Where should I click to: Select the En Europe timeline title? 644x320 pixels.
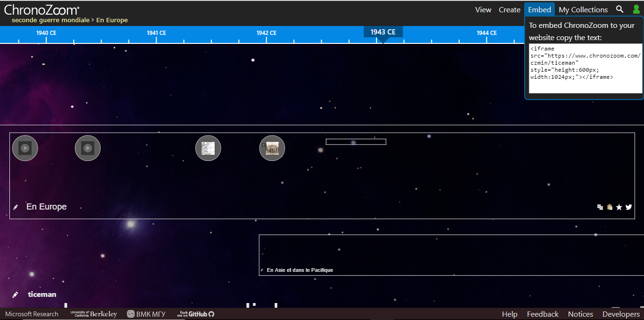pyautogui.click(x=47, y=207)
